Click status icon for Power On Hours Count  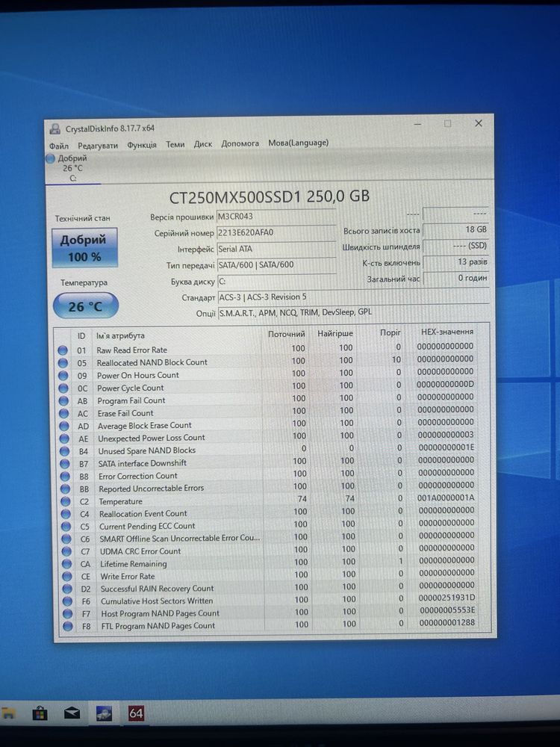[x=63, y=376]
